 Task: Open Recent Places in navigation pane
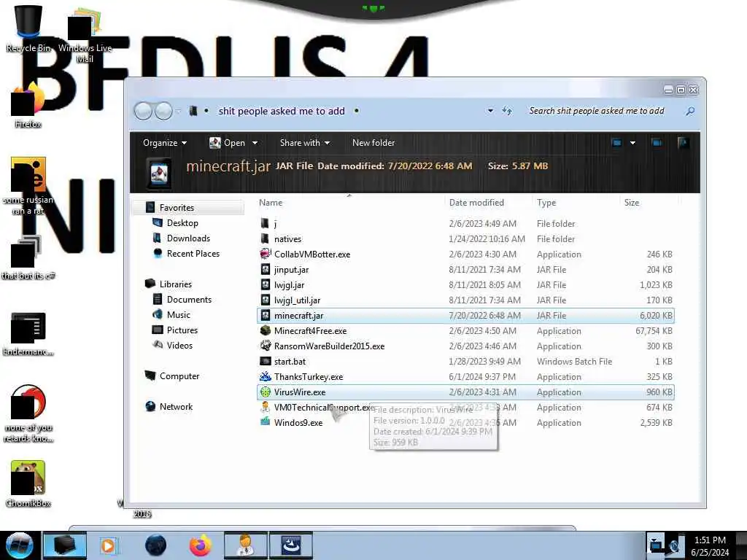click(193, 253)
